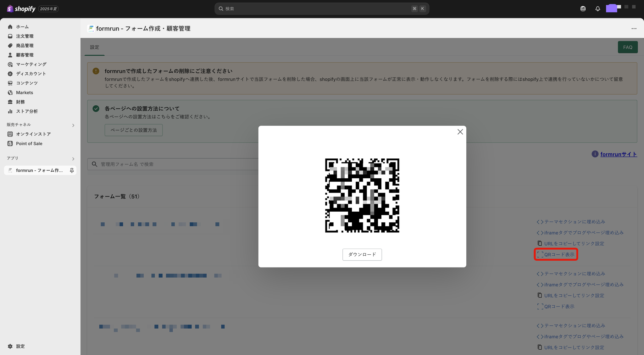Click the ダウンロード button in QR dialog
Viewport: 644px width, 355px height.
[362, 254]
